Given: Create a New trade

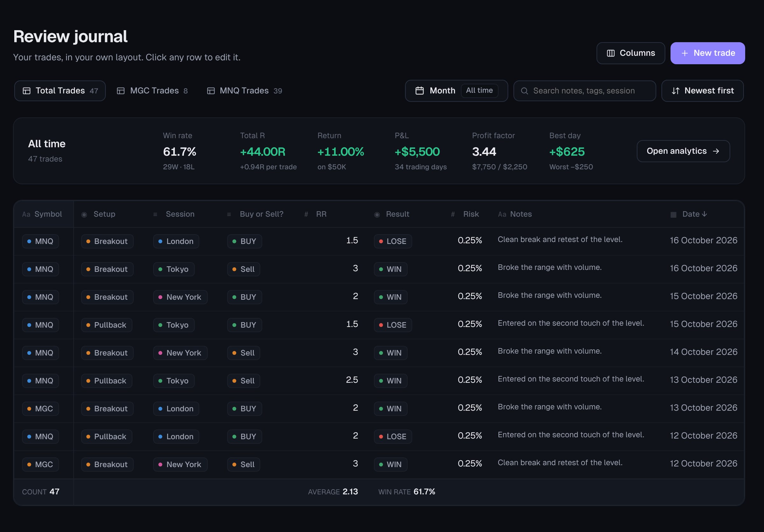Looking at the screenshot, I should coord(707,53).
